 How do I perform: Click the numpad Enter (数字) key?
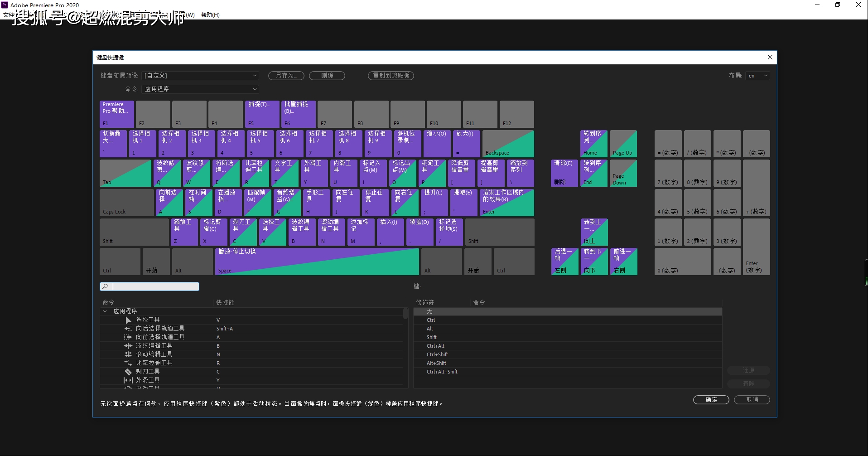(757, 247)
